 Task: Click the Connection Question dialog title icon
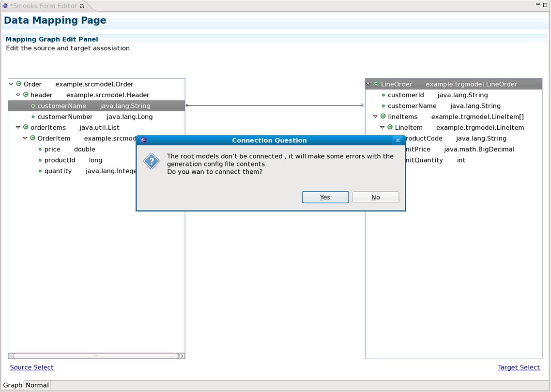143,140
